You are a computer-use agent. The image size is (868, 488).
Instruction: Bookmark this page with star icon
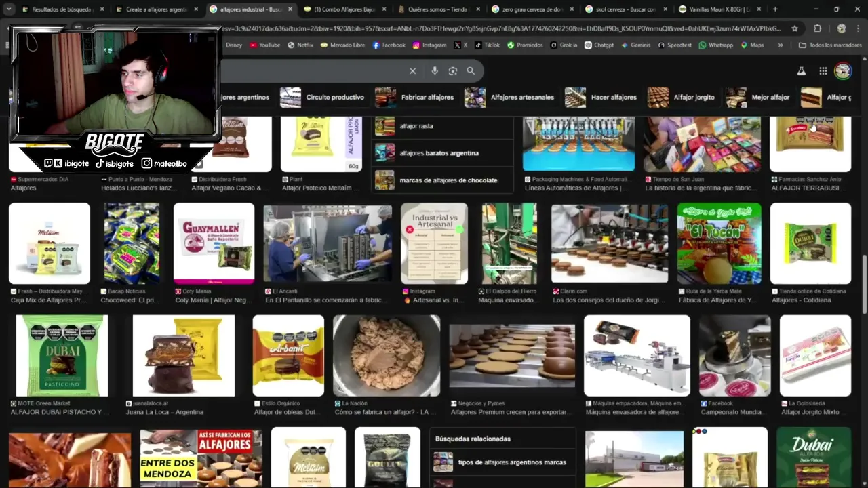point(795,28)
